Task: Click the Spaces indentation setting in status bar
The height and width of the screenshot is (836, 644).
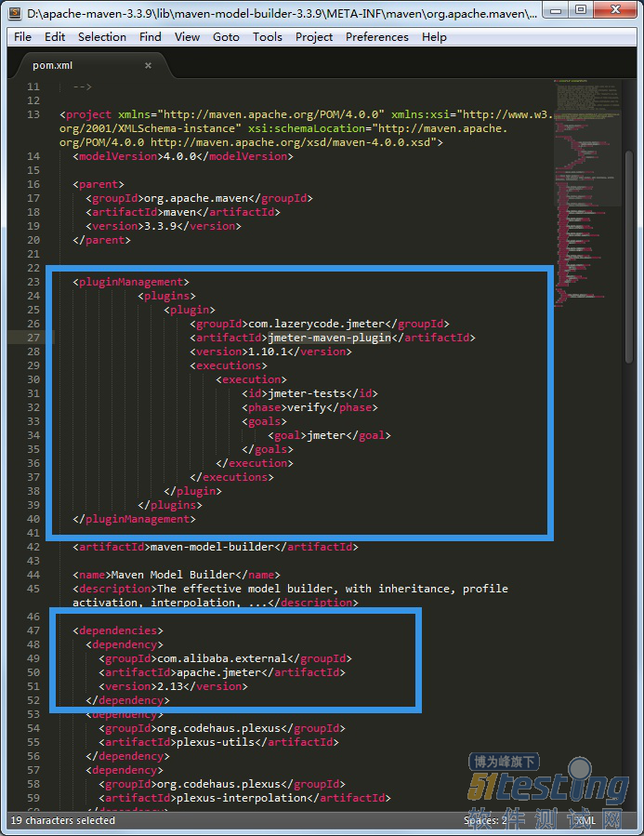Action: 485,820
